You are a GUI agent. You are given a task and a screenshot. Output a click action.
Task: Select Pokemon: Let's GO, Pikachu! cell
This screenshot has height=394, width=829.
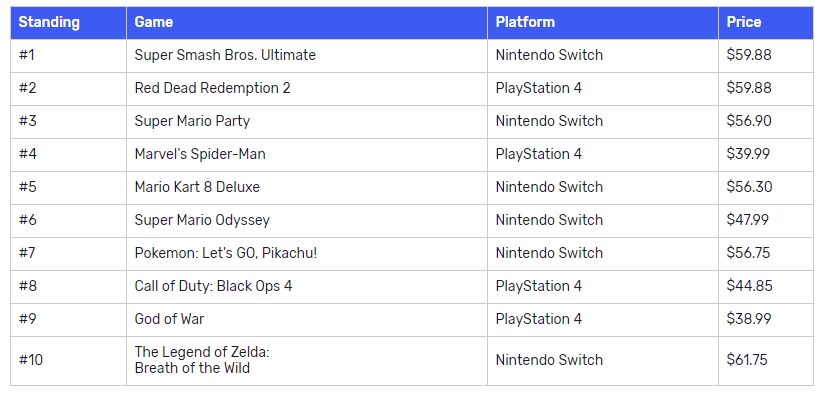click(307, 254)
